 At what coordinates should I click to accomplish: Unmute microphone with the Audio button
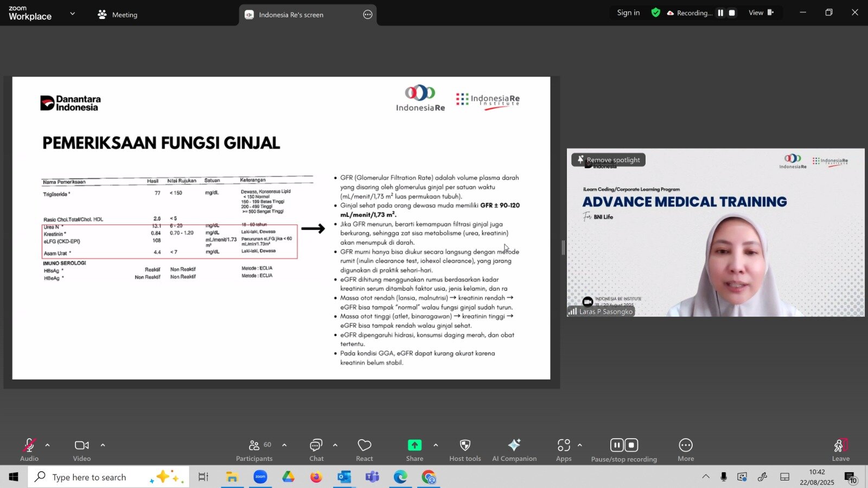[x=29, y=450]
